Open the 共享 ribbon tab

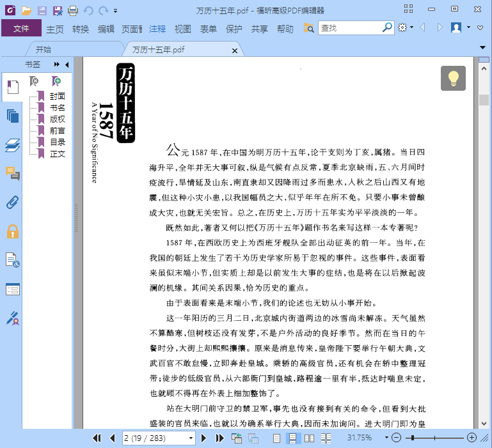pos(260,29)
